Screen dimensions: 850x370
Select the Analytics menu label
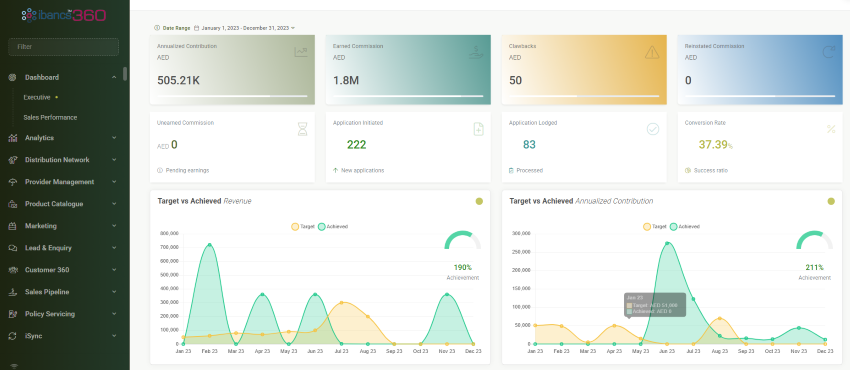point(40,138)
